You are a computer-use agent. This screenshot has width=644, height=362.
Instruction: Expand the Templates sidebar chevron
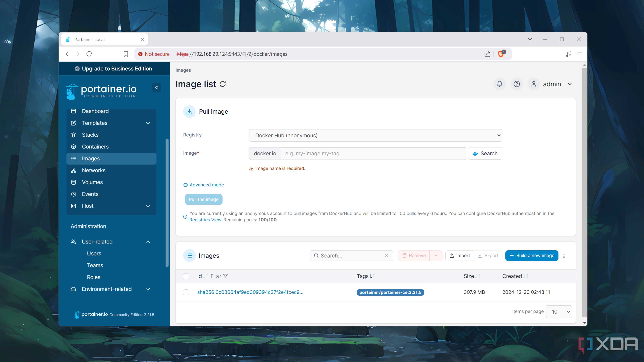pyautogui.click(x=148, y=123)
